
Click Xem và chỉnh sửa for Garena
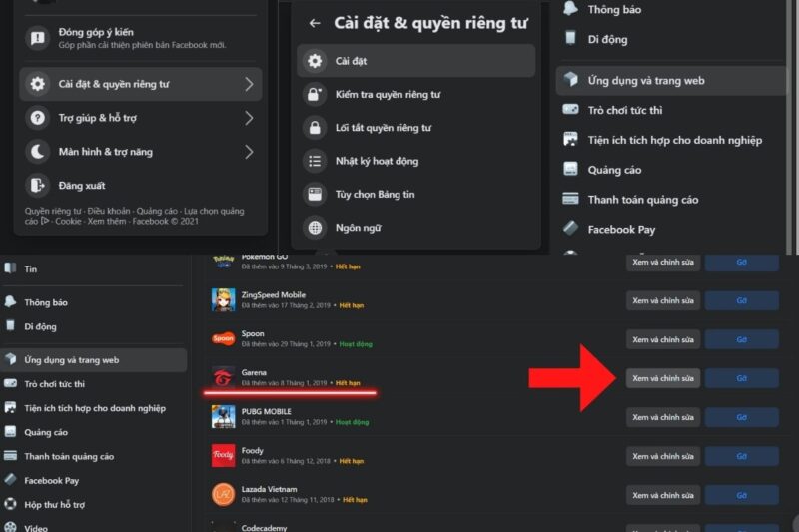coord(663,378)
